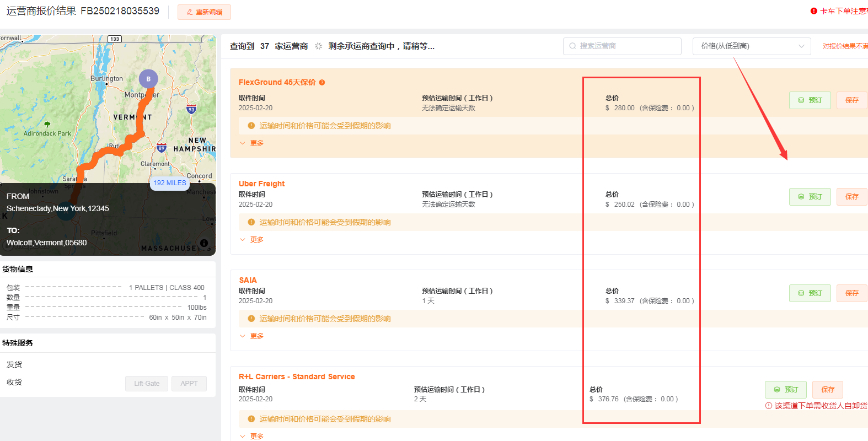Toggle the APPT delivery option
This screenshot has width=868, height=441.
click(189, 384)
